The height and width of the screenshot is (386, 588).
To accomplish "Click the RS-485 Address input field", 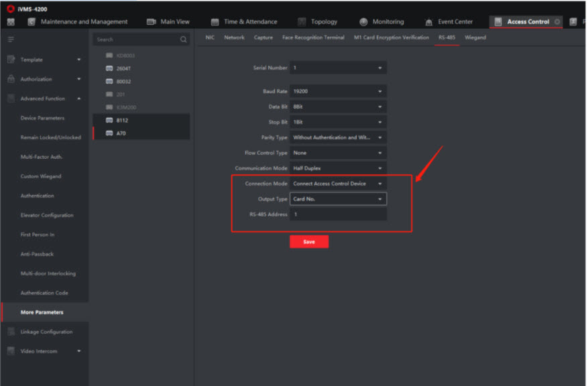I will coord(338,214).
